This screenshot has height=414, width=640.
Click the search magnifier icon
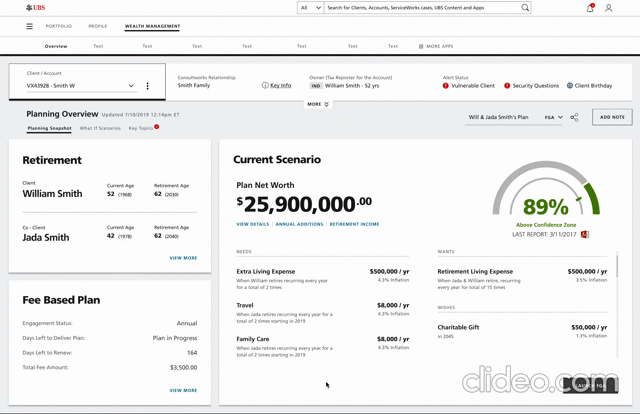pos(525,7)
